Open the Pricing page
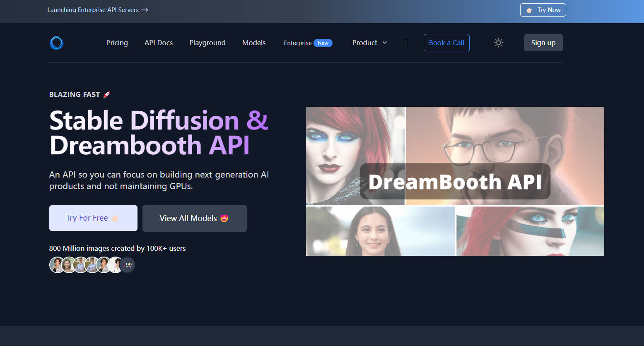644x346 pixels. point(117,43)
